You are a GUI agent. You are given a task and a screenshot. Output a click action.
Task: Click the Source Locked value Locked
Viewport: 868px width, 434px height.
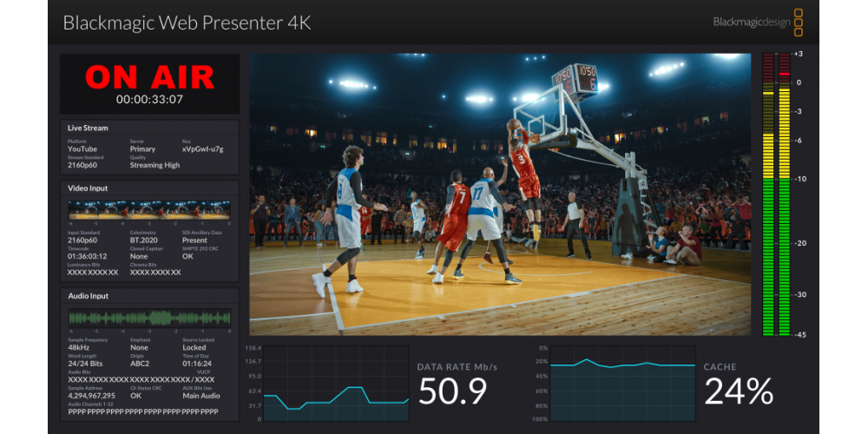tap(194, 348)
